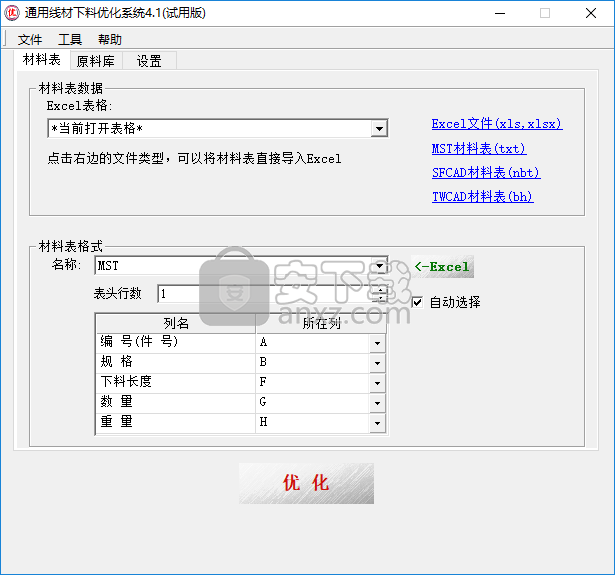Open column dropdown for 重量 row

[x=377, y=423]
